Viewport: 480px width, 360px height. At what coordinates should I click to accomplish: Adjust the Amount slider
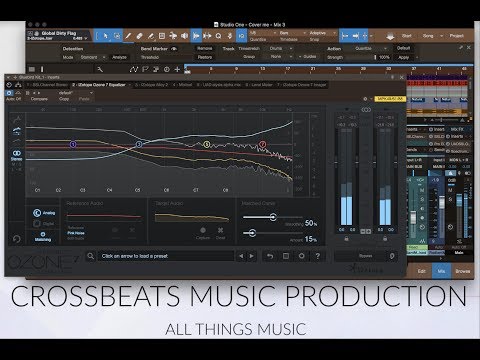tap(252, 233)
